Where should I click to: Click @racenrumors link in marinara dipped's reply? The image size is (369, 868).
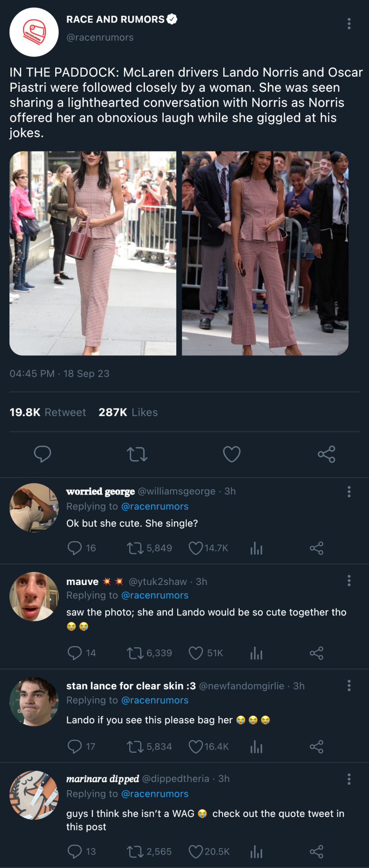tap(155, 793)
